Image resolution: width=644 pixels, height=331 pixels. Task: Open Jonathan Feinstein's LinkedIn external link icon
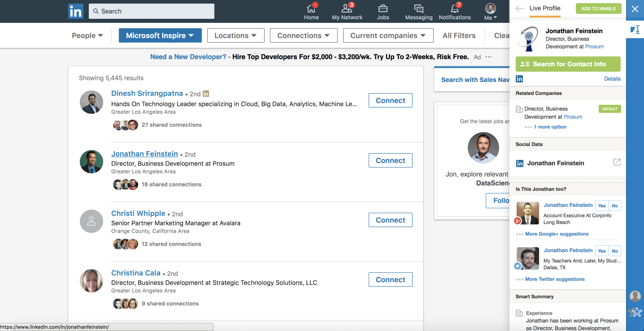[617, 162]
